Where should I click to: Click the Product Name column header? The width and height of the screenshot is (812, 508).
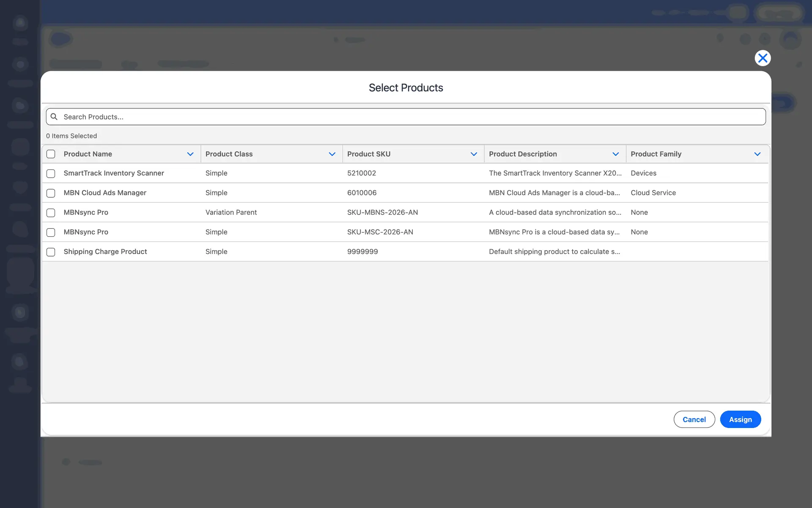88,154
